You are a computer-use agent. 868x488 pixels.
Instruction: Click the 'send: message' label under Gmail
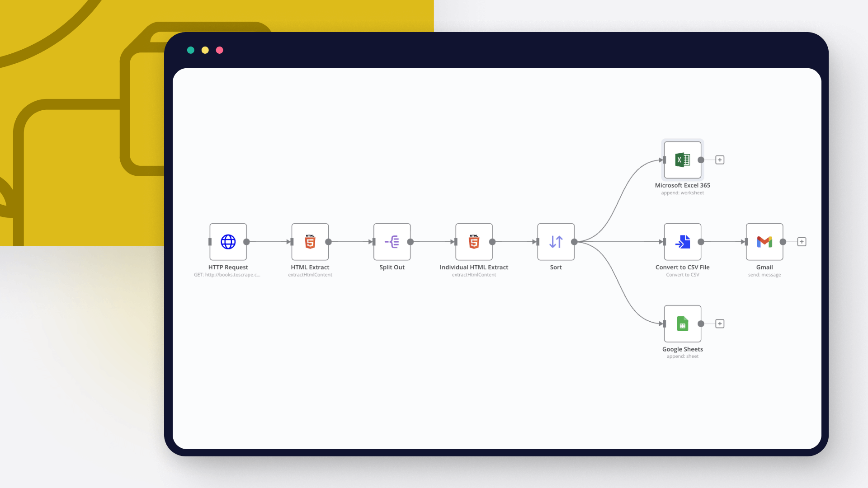764,275
